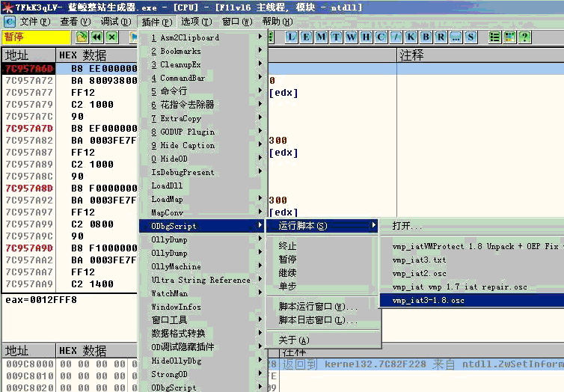Expand the HideOllyDbg plugin submenu
564x392 pixels.
[203, 361]
